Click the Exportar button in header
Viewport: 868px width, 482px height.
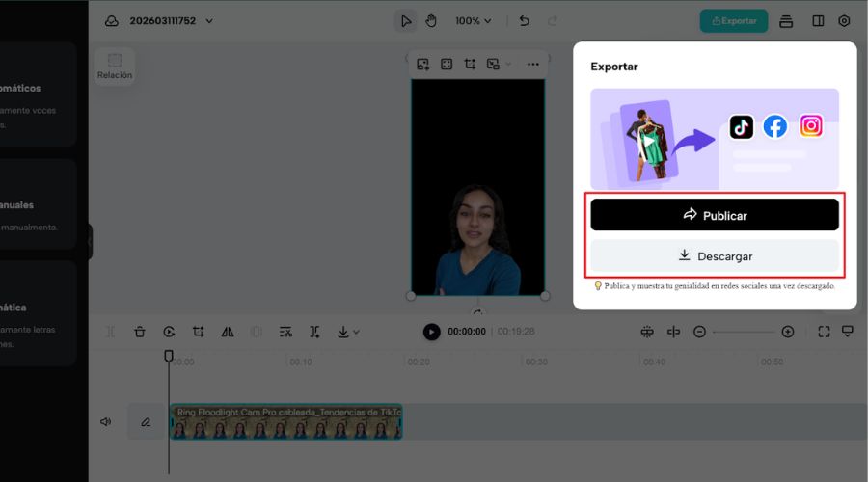click(734, 21)
